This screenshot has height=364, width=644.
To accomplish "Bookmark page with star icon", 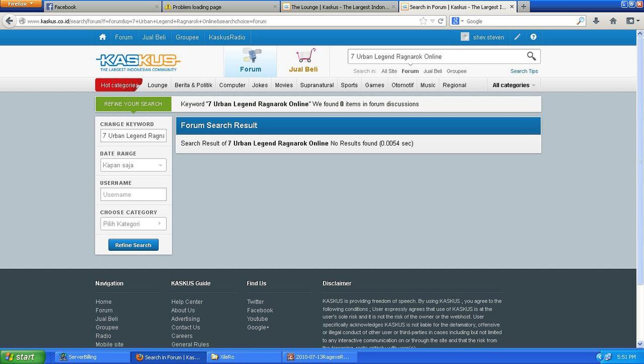I will 423,21.
